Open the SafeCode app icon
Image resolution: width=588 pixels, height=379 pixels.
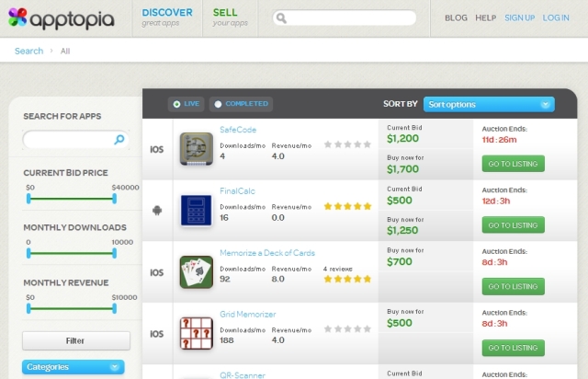pyautogui.click(x=196, y=149)
